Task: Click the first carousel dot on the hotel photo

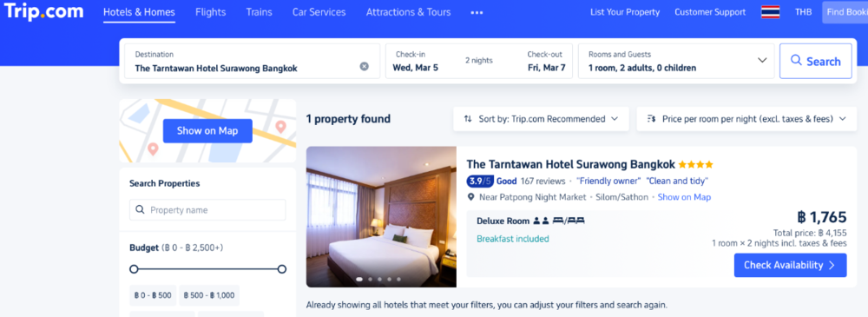Action: pyautogui.click(x=359, y=280)
